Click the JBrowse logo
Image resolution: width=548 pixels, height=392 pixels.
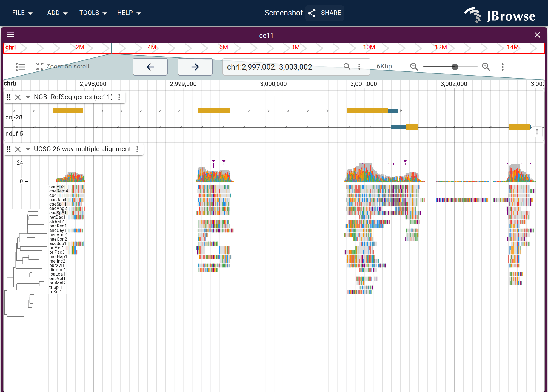pyautogui.click(x=500, y=15)
